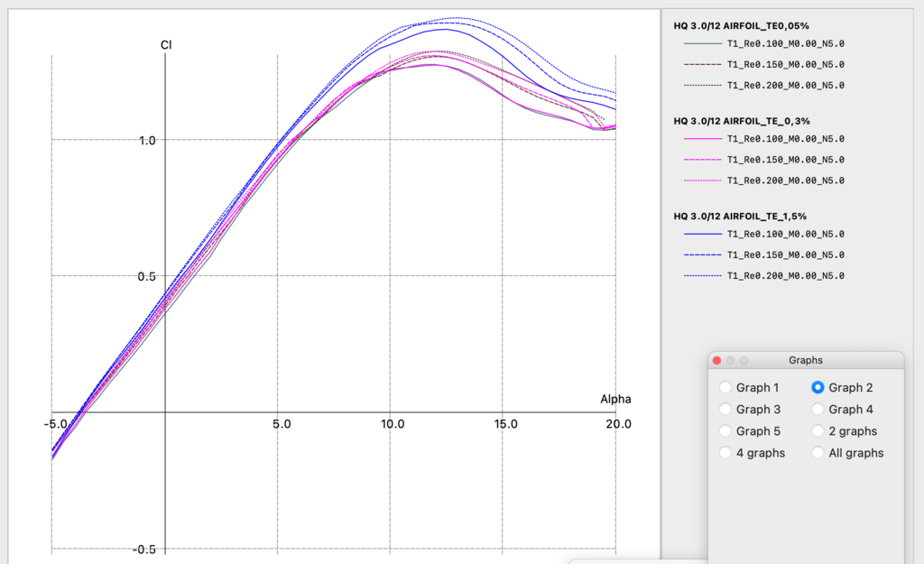Click the HQ 3.0/12 AIRFOIL_TE_0,3% legend heading
The image size is (924, 564).
[740, 122]
